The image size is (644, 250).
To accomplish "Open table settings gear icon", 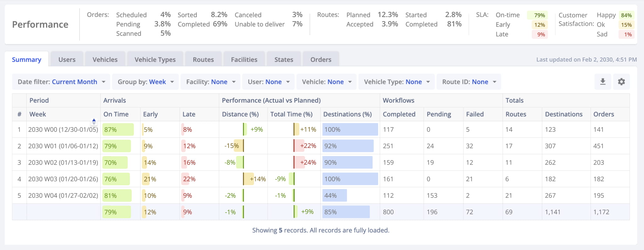I will click(621, 82).
